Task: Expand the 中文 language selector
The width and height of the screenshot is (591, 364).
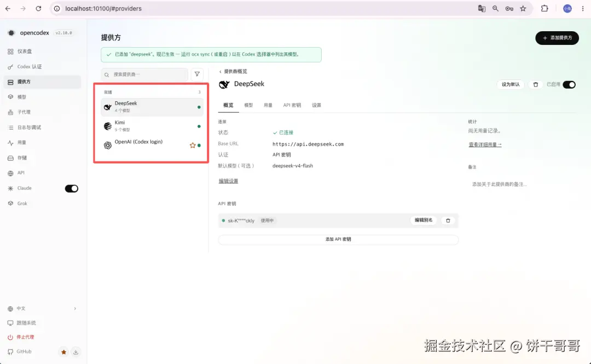Action: pos(42,309)
